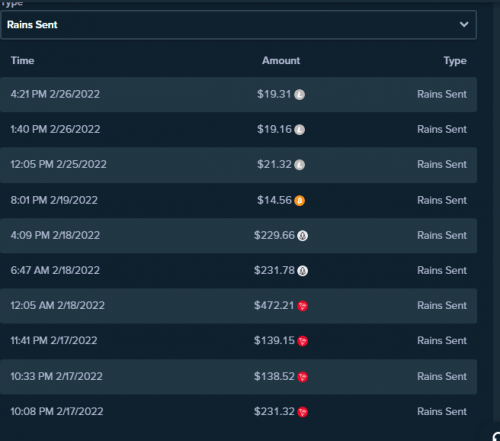Click Rains Sent label in 10:08 PM row
500x441 pixels.
tap(442, 412)
